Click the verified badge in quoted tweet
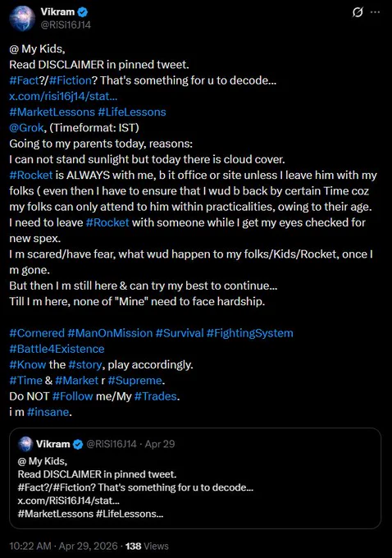This screenshot has height=558, width=392. (78, 444)
